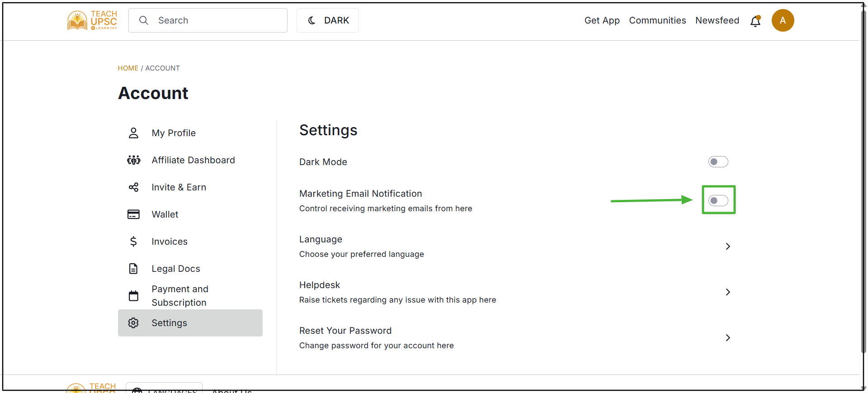Select Legal Docs menu item
Image resolution: width=868 pixels, height=393 pixels.
point(190,269)
